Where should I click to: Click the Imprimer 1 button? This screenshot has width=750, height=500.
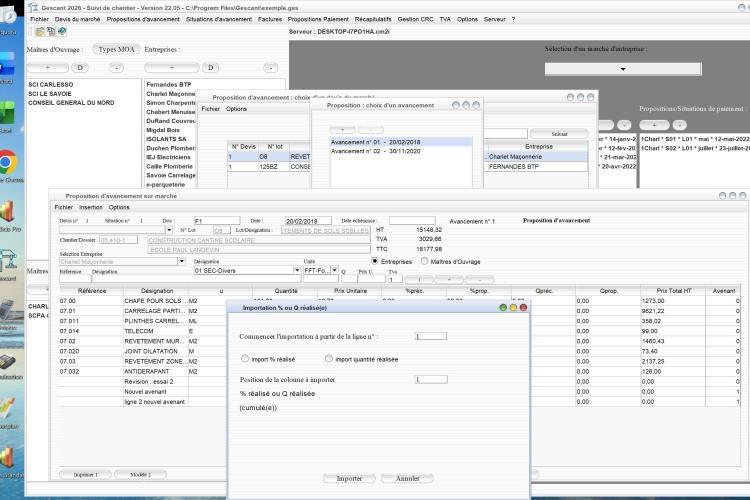(x=86, y=474)
